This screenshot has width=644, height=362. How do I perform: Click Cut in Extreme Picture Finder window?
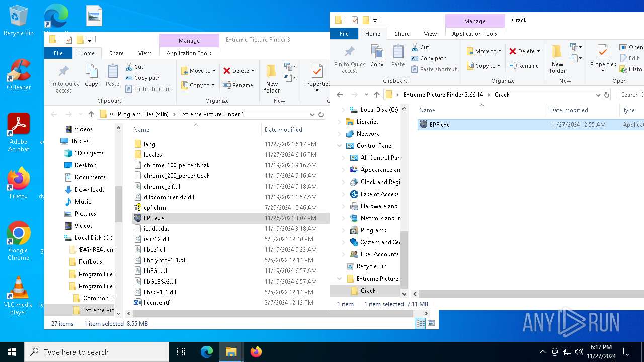coord(134,67)
